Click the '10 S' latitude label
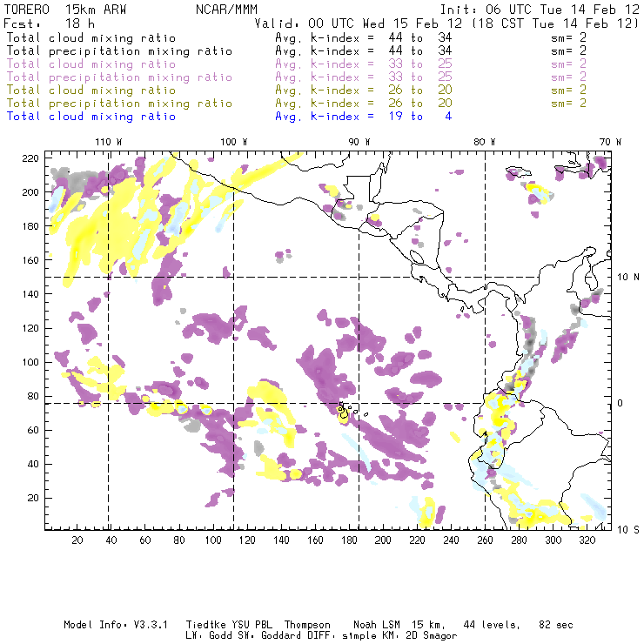Image resolution: width=644 pixels, height=644 pixels. pyautogui.click(x=628, y=530)
